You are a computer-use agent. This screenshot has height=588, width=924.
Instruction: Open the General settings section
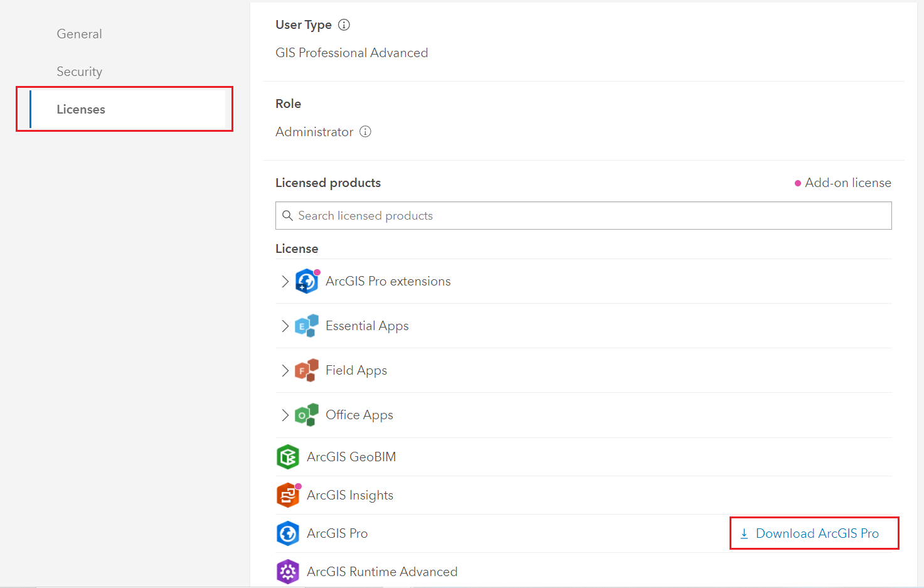(79, 33)
